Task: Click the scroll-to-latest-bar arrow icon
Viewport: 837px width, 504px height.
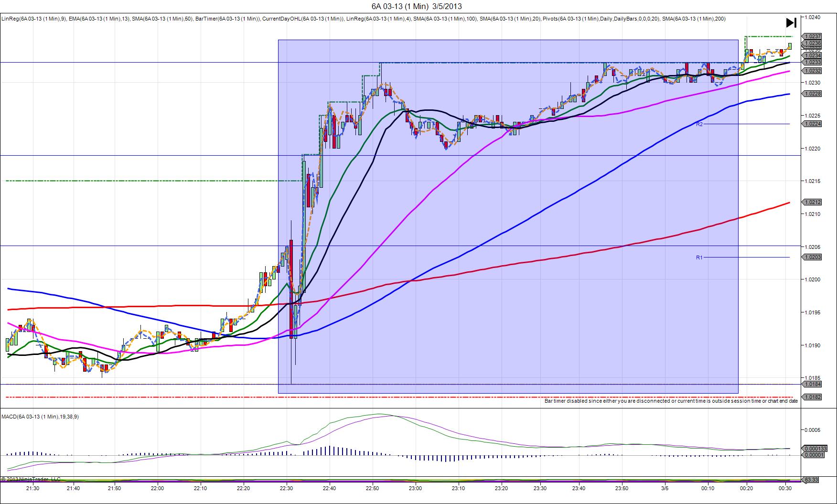Action: (791, 22)
